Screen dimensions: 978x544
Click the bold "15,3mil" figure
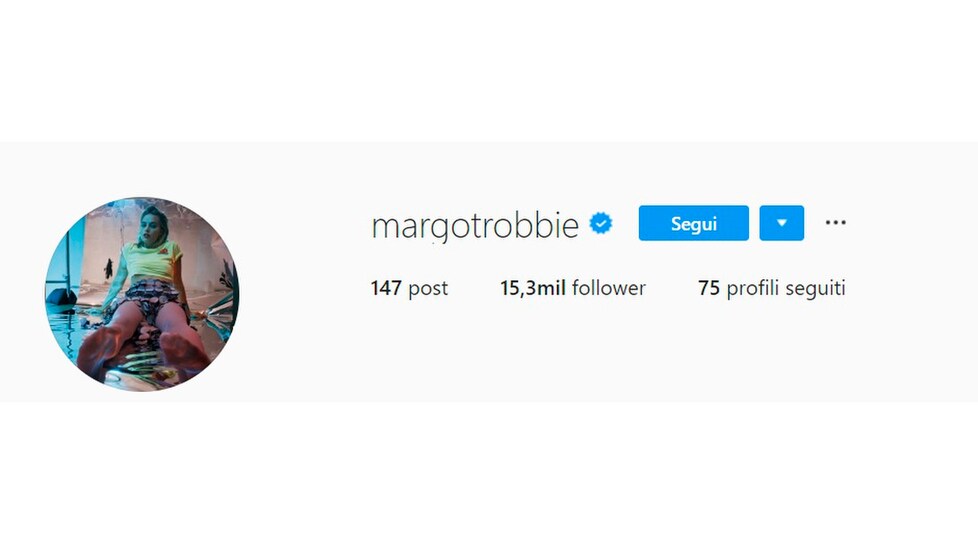(x=533, y=288)
